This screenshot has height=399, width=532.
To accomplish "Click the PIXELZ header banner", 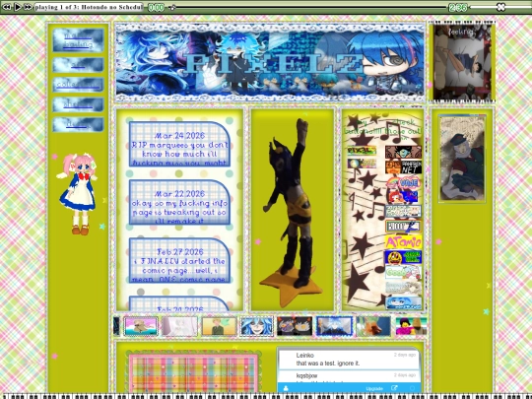I will [270, 62].
